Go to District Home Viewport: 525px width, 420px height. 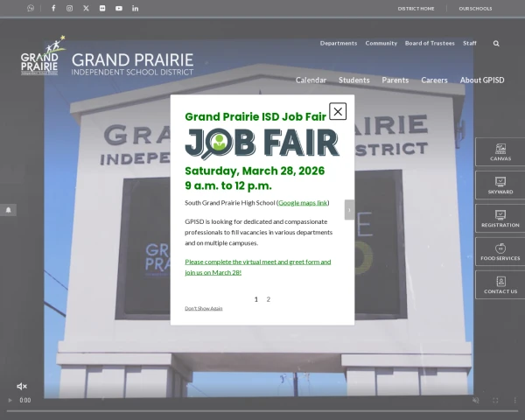(x=416, y=9)
